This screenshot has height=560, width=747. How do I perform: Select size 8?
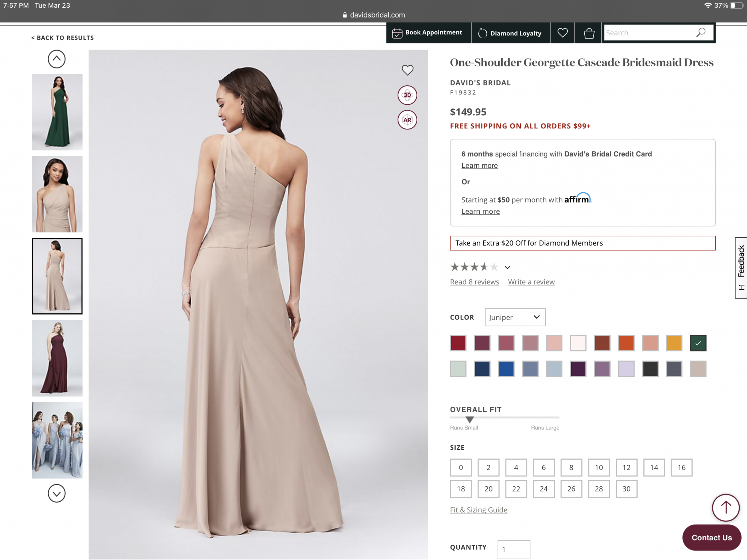click(571, 467)
